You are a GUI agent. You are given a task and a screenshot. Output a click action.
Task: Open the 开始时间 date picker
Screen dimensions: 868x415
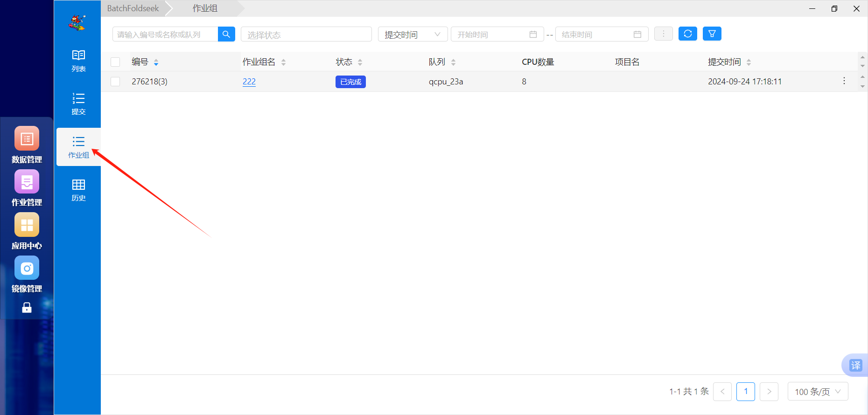[x=497, y=34]
